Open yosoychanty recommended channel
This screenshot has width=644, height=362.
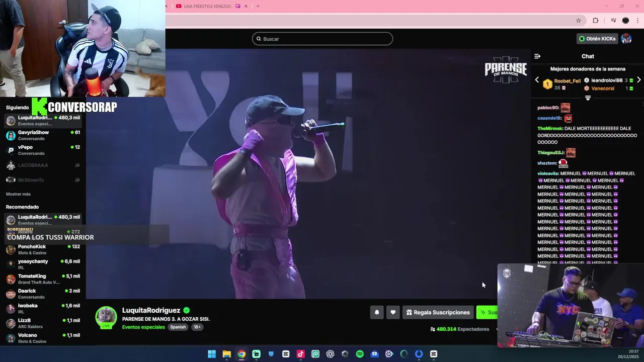click(43, 264)
